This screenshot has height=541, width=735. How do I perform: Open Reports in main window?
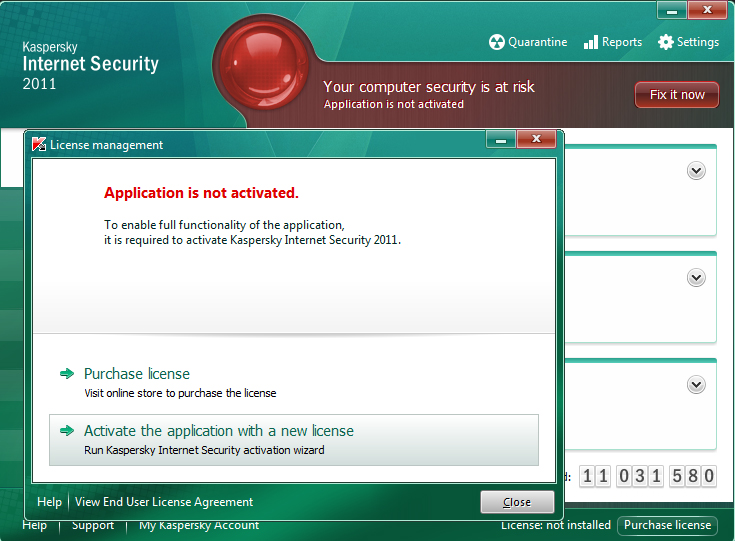click(613, 42)
